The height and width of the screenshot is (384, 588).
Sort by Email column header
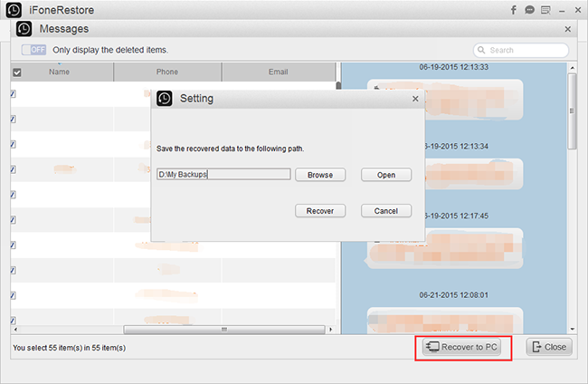click(279, 72)
